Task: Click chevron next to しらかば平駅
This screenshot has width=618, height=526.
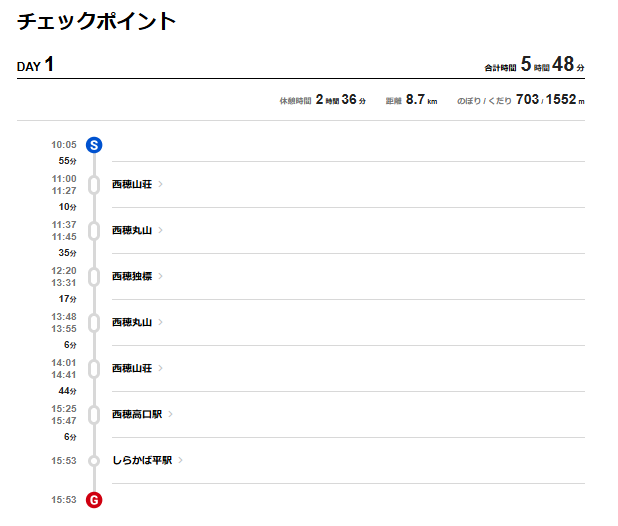Action: click(x=181, y=460)
